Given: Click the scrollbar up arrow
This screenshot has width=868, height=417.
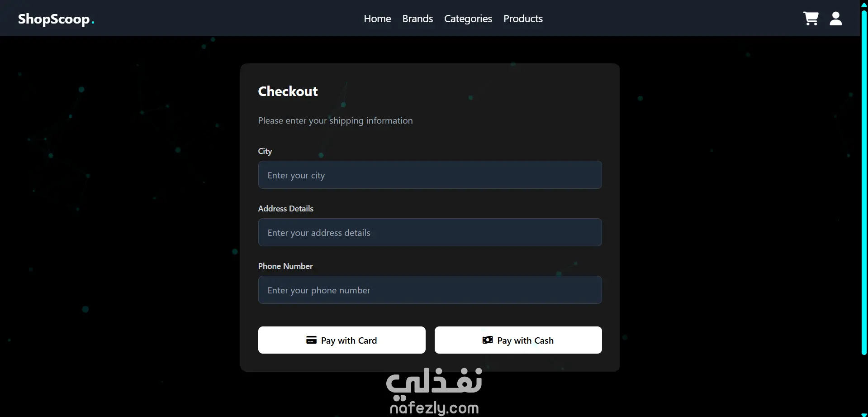Looking at the screenshot, I should pyautogui.click(x=864, y=4).
